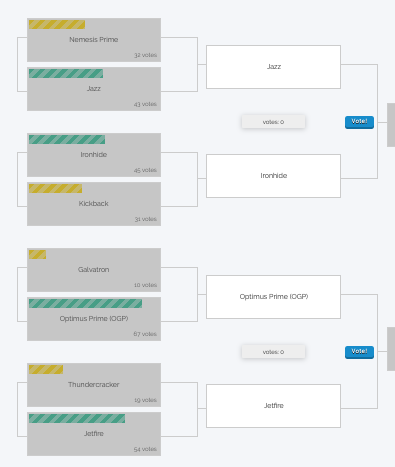The image size is (395, 467).
Task: Click the votes: 0 label between Jazz and Ironhide
Action: (273, 122)
